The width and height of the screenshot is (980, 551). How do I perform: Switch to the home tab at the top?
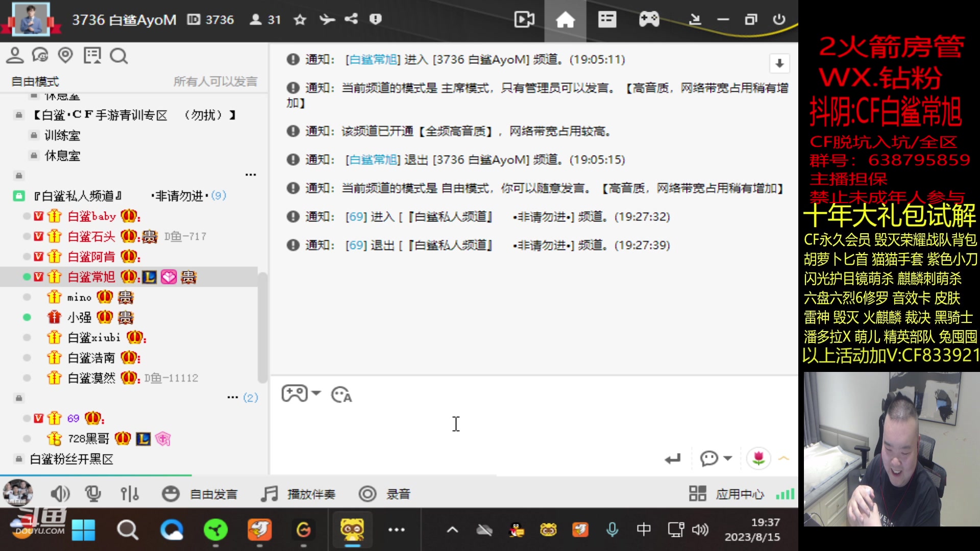pos(565,19)
